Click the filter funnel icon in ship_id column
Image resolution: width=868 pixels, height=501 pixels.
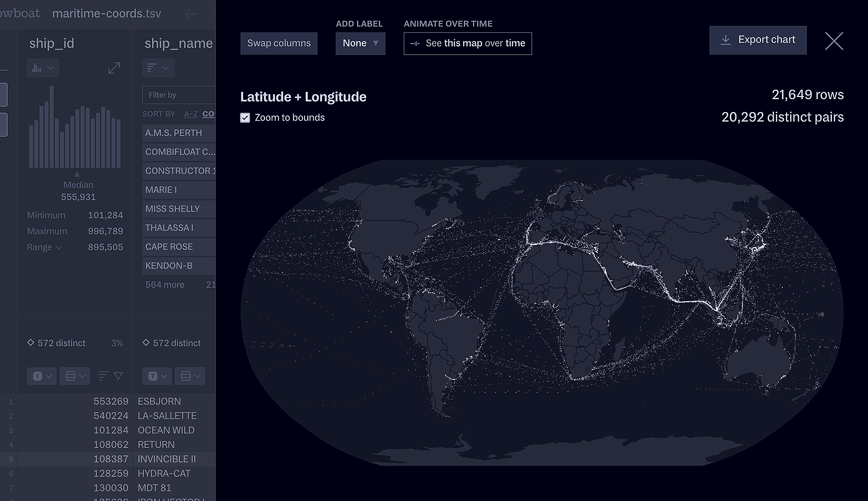pos(118,376)
